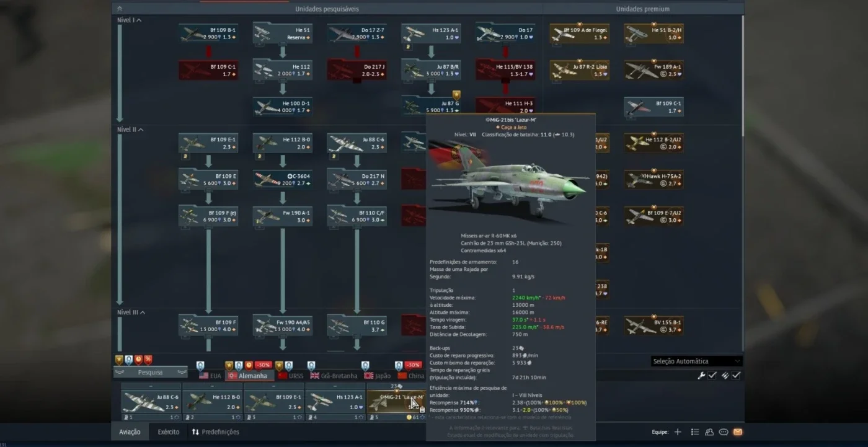
Task: Select He 51 Reserva aircraft card
Action: 282,33
